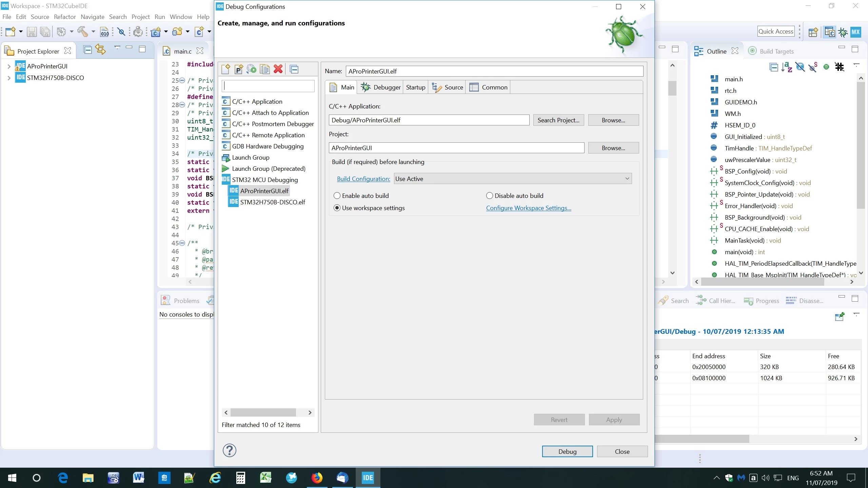Select GDB Hardware Debugging configuration type
The height and width of the screenshot is (488, 868).
[x=268, y=146]
